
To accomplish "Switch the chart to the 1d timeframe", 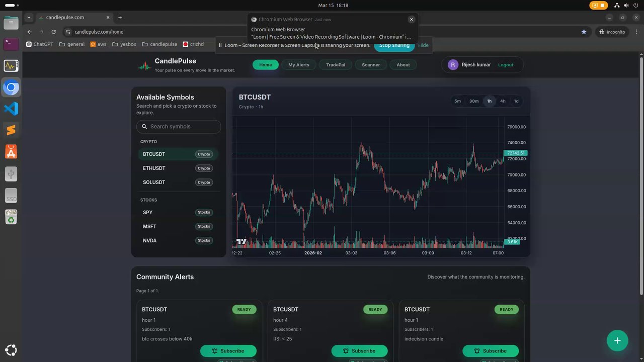I will [x=516, y=101].
